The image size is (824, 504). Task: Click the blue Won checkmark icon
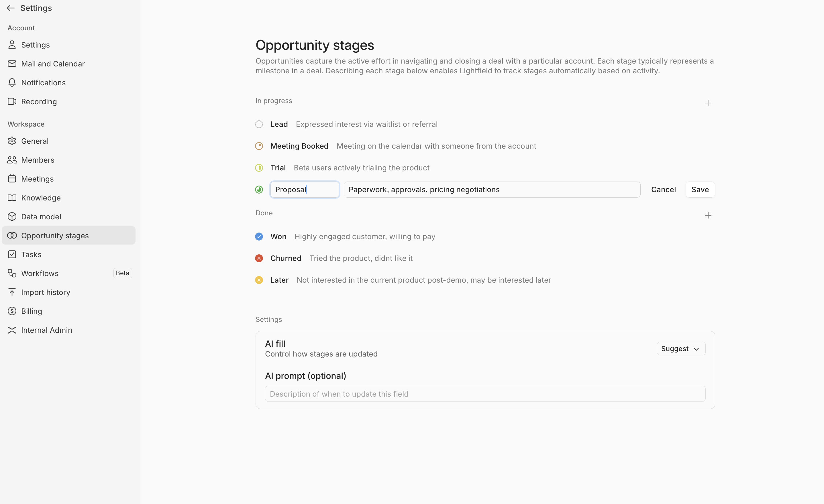259,237
